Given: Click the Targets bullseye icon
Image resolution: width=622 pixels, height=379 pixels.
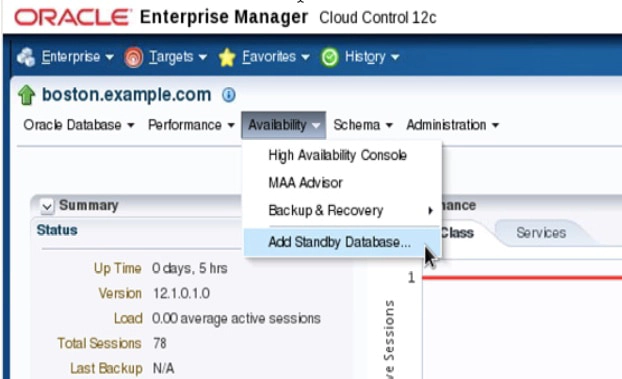Looking at the screenshot, I should click(x=134, y=58).
